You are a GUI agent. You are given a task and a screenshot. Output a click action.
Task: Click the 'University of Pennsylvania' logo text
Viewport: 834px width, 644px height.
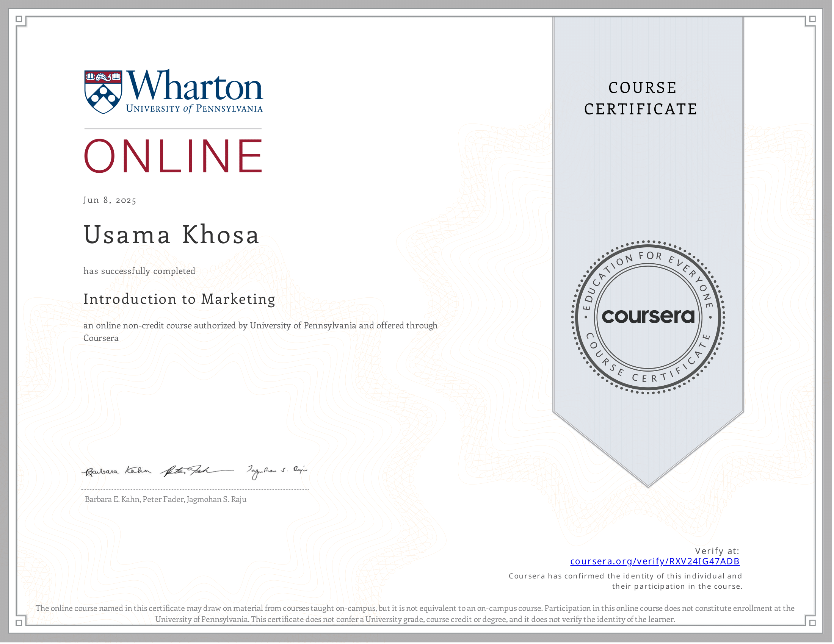tap(194, 109)
